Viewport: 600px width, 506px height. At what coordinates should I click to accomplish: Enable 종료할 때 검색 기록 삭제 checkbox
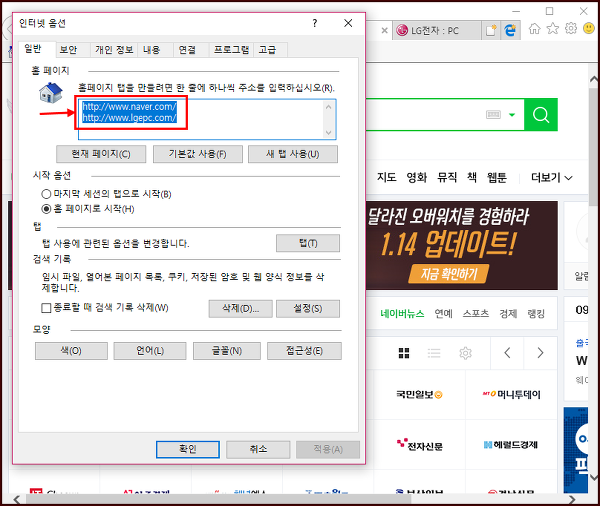[x=46, y=308]
